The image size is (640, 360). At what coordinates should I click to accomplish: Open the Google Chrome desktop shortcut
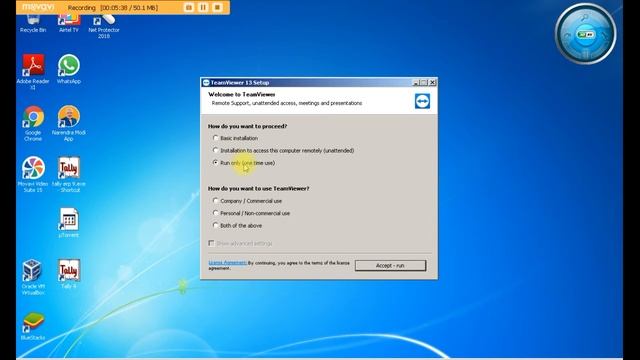[33, 123]
